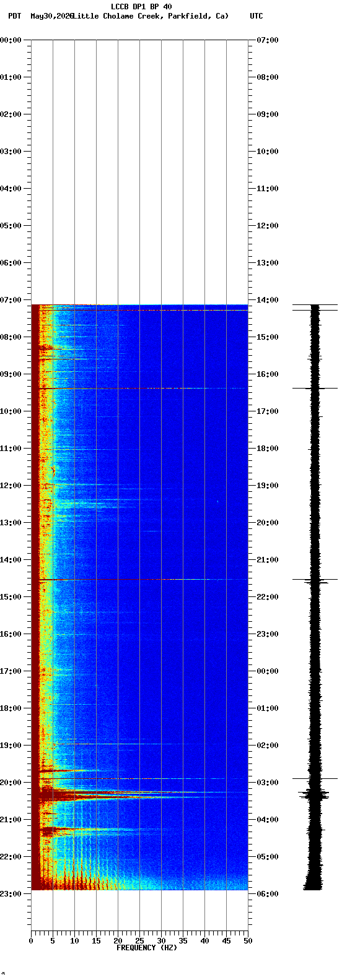Image resolution: width=342 pixels, height=980 pixels.
Task: Click the PDT time label '07:00'
Action: point(11,300)
